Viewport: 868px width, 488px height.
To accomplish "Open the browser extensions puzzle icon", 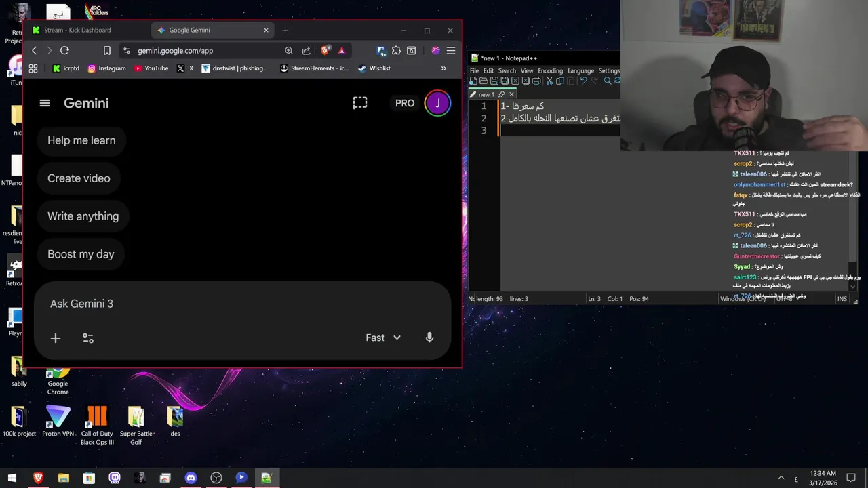I will pos(396,50).
